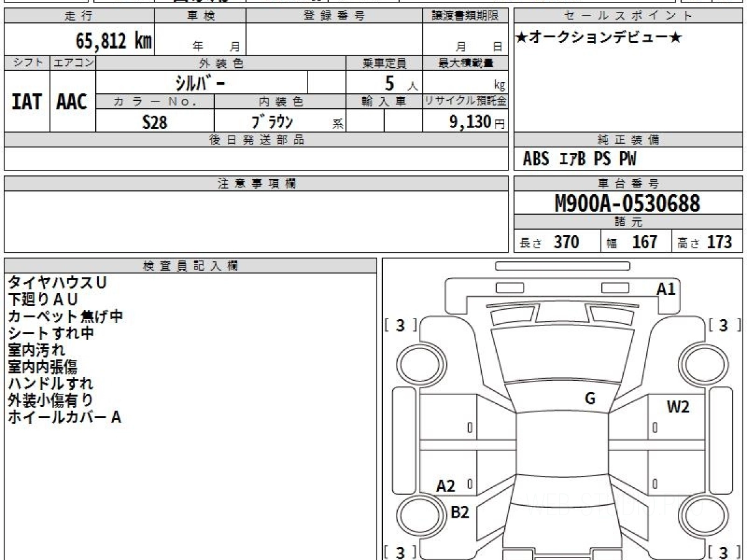747x560 pixels.
Task: Select the ブラウン interior color value
Action: 272,122
